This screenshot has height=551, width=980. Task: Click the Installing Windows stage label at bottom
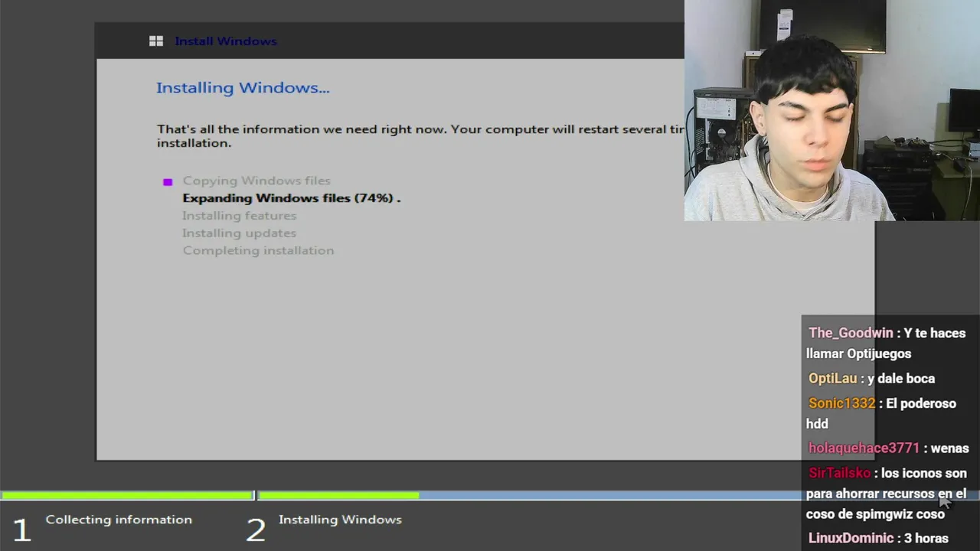coord(340,520)
